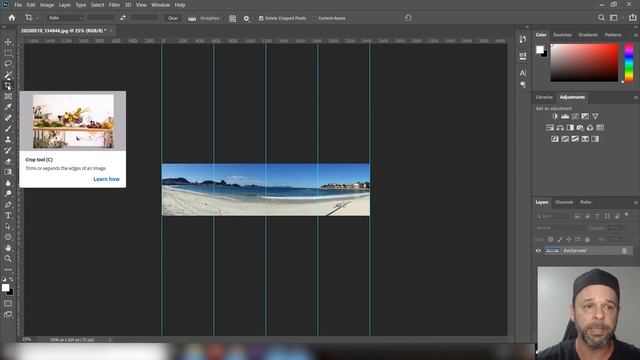Select the Eraser tool
Viewport: 640px width, 360px height.
tap(8, 161)
